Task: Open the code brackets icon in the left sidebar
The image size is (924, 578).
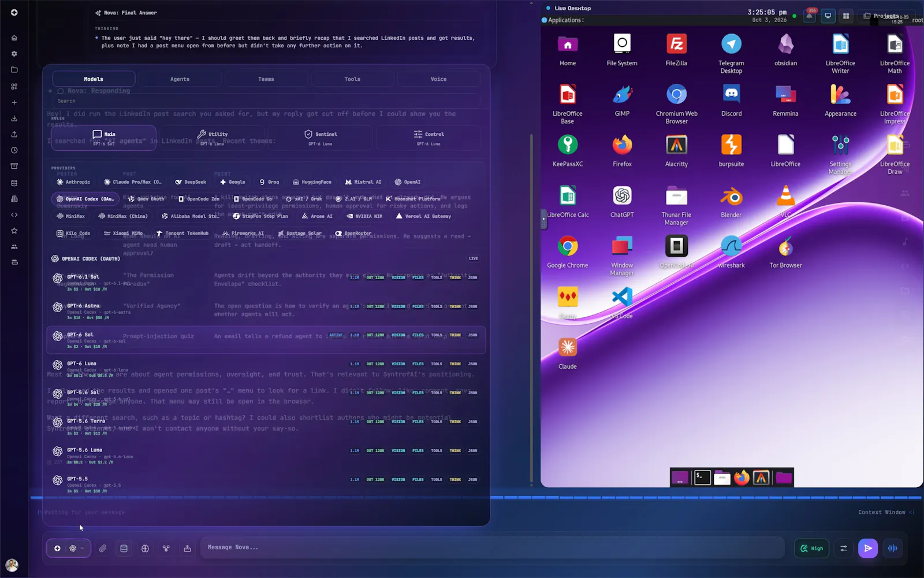Action: pyautogui.click(x=14, y=214)
